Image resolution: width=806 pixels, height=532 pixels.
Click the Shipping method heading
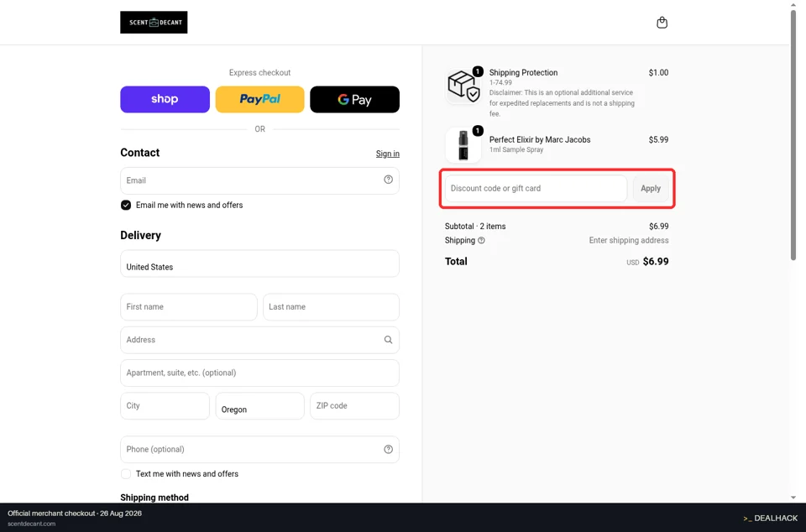coord(154,497)
